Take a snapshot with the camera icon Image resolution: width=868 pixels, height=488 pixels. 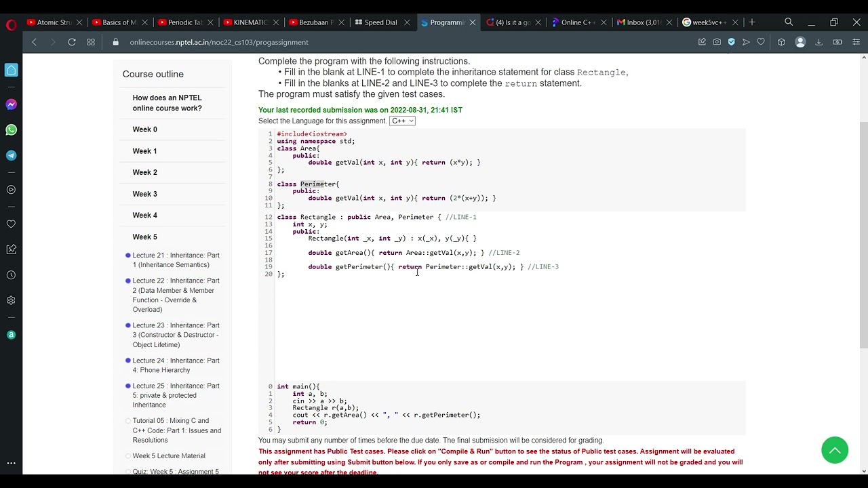pos(717,42)
